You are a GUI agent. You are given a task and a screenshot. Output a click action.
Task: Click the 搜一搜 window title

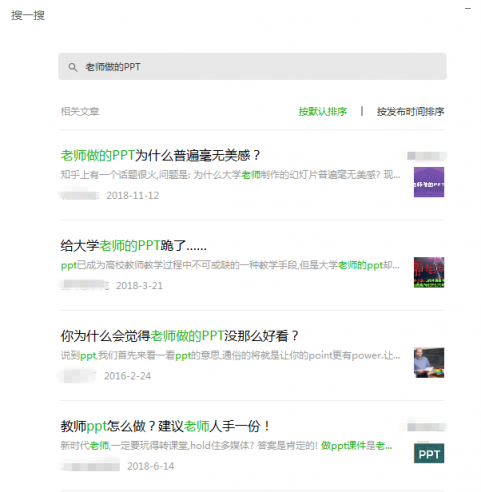coord(28,15)
